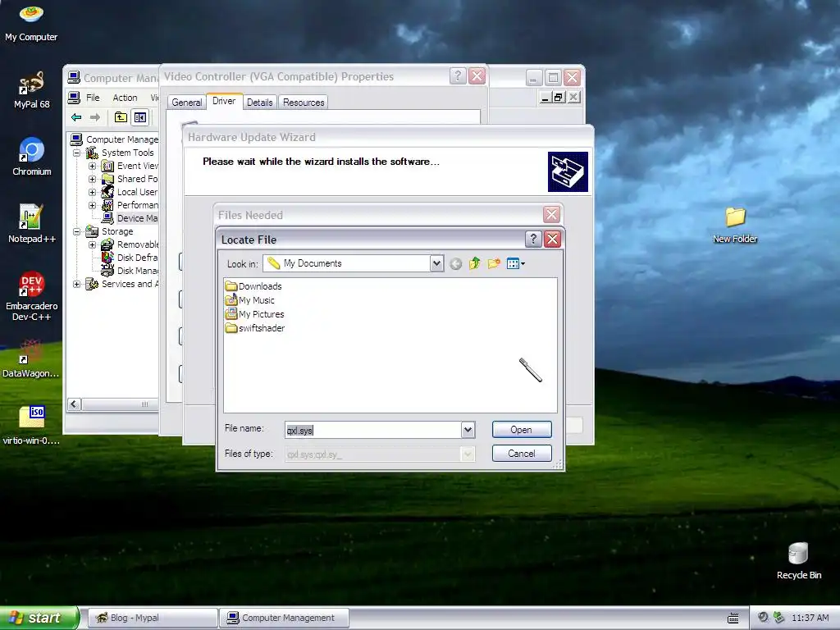Collapse the Storage tree node
The image size is (840, 630).
tap(76, 231)
